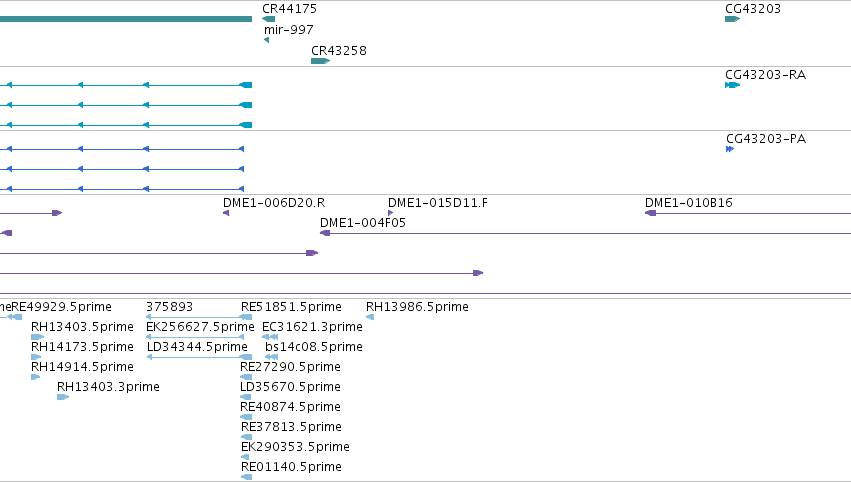Select the RE49929.5prime EST label

[61, 307]
